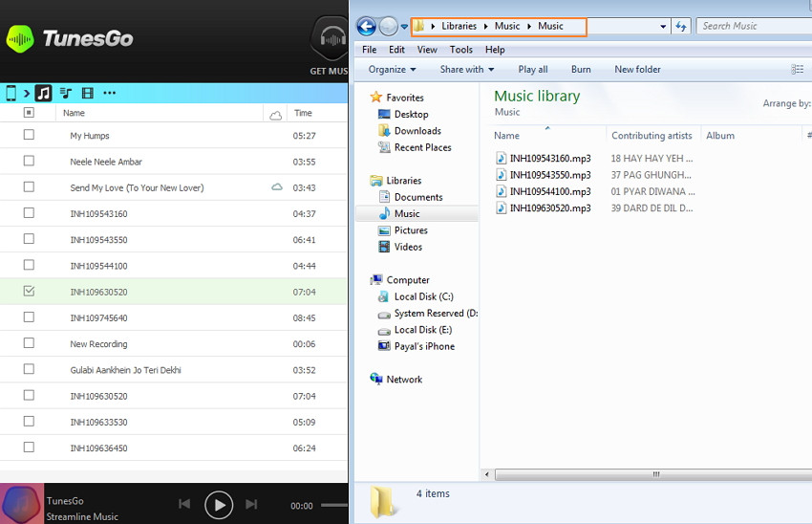The image size is (812, 524).
Task: Open the video film-strip tab icon
Action: (x=88, y=94)
